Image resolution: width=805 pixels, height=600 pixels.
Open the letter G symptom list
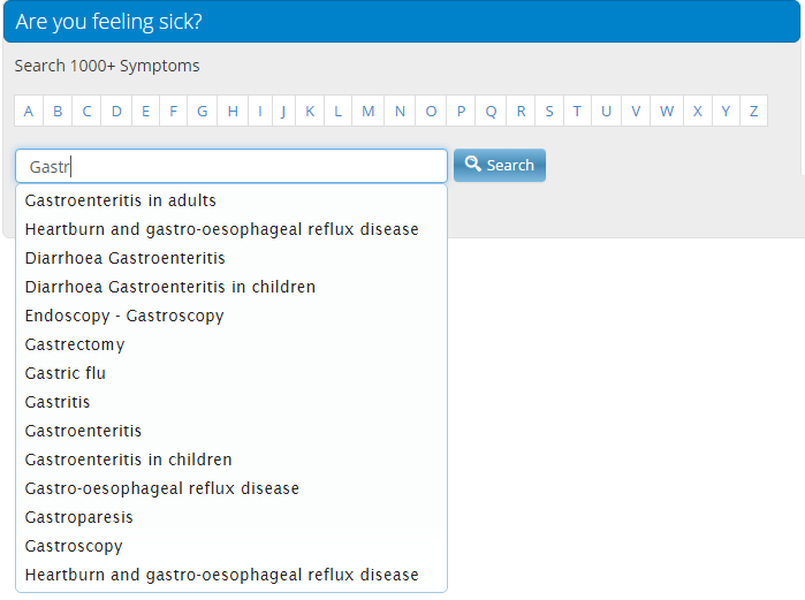203,111
